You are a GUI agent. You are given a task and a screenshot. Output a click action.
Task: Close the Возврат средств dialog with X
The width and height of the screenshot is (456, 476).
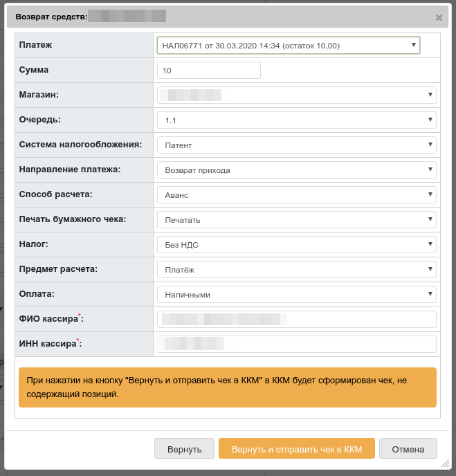pos(439,17)
